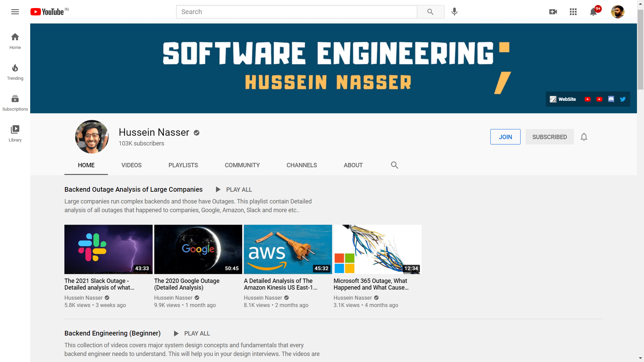Open the account avatar menu
Viewport: 644px width, 362px height.
click(618, 12)
